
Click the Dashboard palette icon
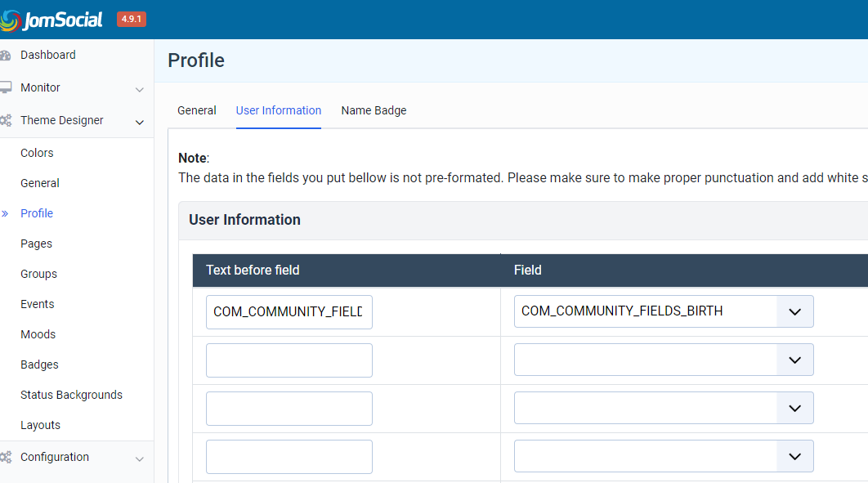pyautogui.click(x=6, y=56)
